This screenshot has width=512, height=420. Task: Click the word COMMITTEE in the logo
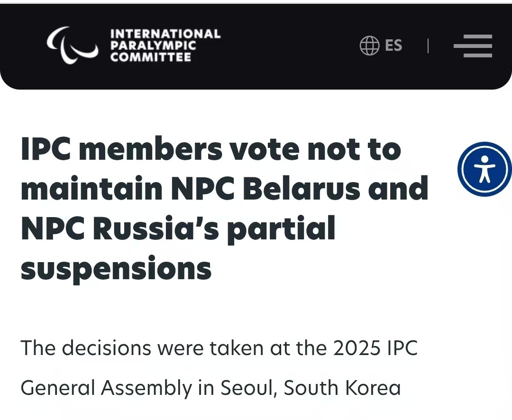tap(150, 57)
